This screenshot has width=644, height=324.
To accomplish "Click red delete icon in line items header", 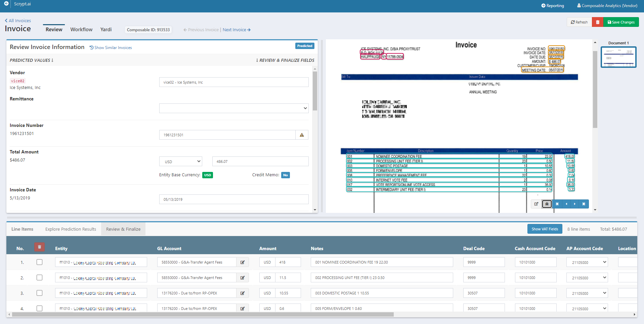I will pyautogui.click(x=39, y=247).
